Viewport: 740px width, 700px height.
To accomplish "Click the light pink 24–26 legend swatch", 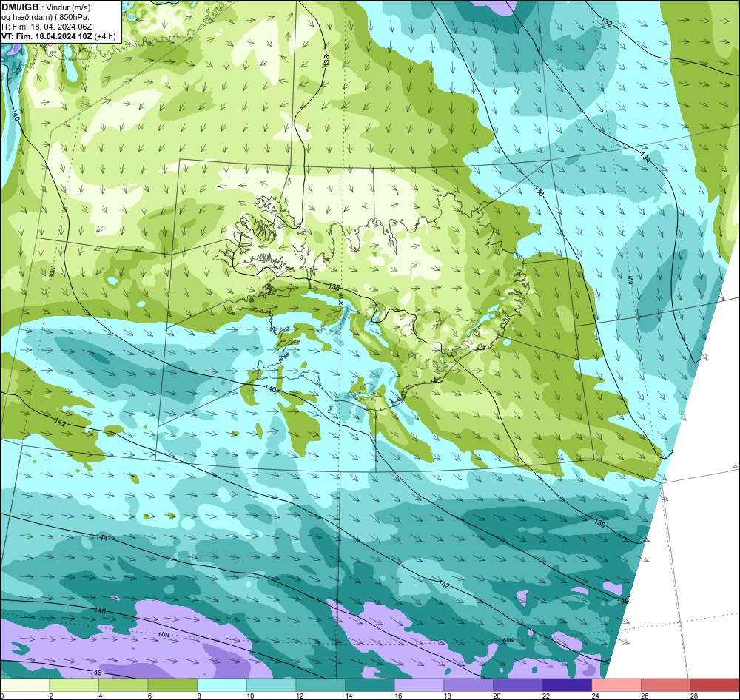I will (x=616, y=684).
